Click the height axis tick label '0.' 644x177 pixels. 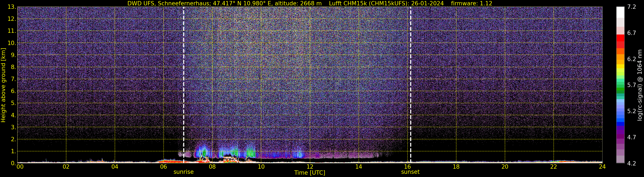[x=13, y=163]
